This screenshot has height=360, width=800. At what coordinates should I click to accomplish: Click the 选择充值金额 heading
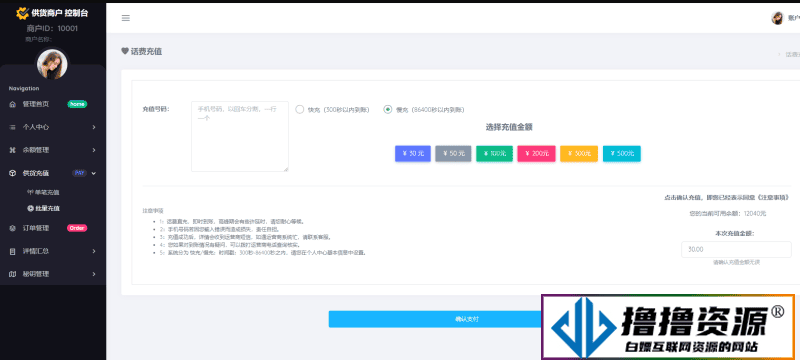tap(509, 127)
